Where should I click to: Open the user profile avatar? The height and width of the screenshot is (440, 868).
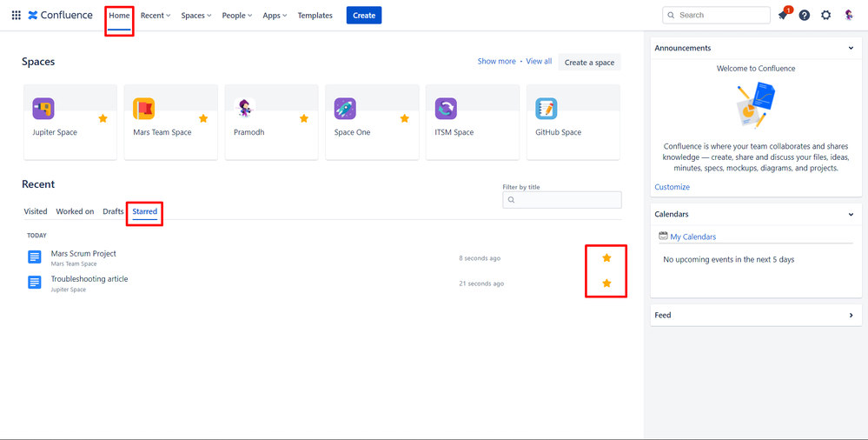click(x=849, y=16)
